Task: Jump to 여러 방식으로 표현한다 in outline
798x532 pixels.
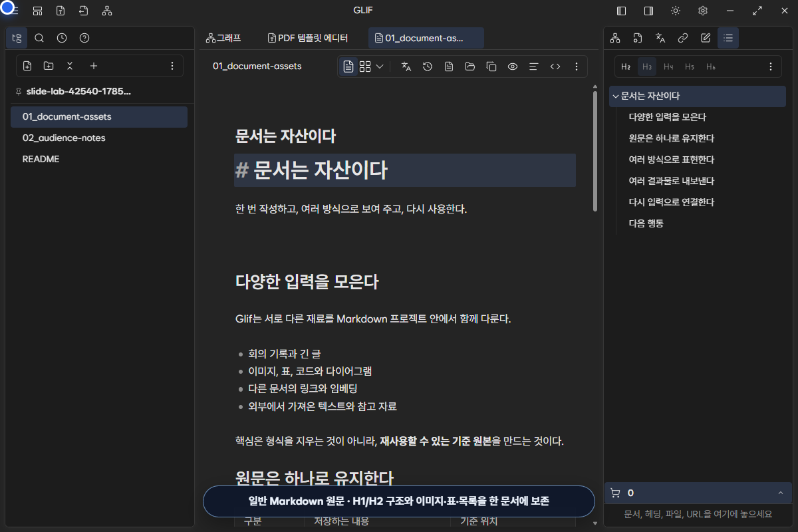Action: (671, 160)
